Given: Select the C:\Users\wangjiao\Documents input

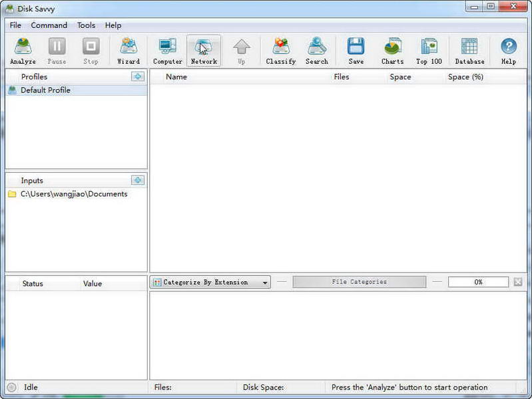Looking at the screenshot, I should pyautogui.click(x=77, y=194).
